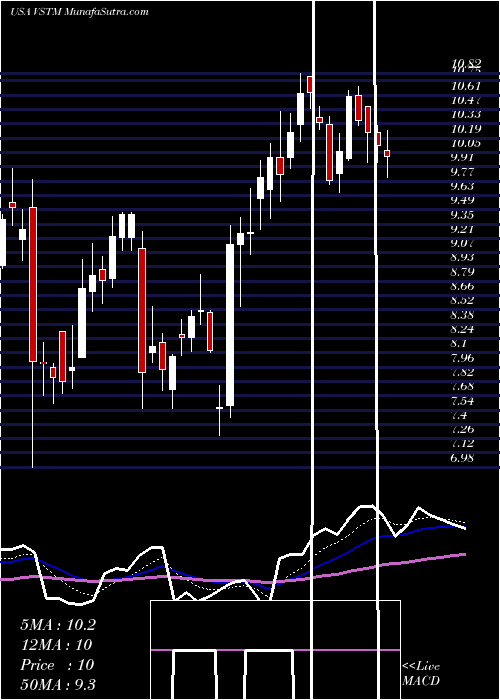Select the 9.49 price axis label
The width and height of the screenshot is (500, 700).
[x=463, y=200]
